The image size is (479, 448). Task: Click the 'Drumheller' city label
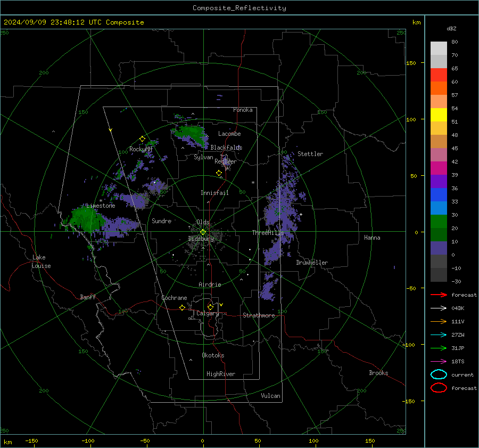[x=312, y=263]
